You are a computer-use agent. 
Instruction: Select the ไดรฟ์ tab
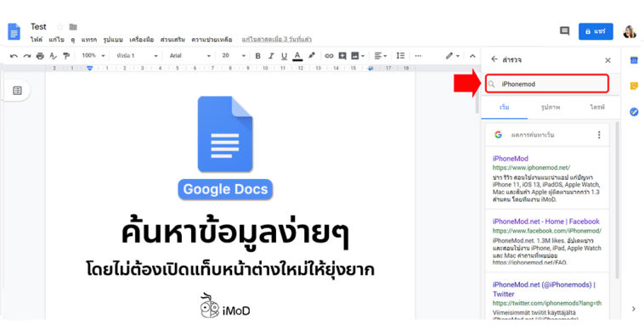click(597, 108)
